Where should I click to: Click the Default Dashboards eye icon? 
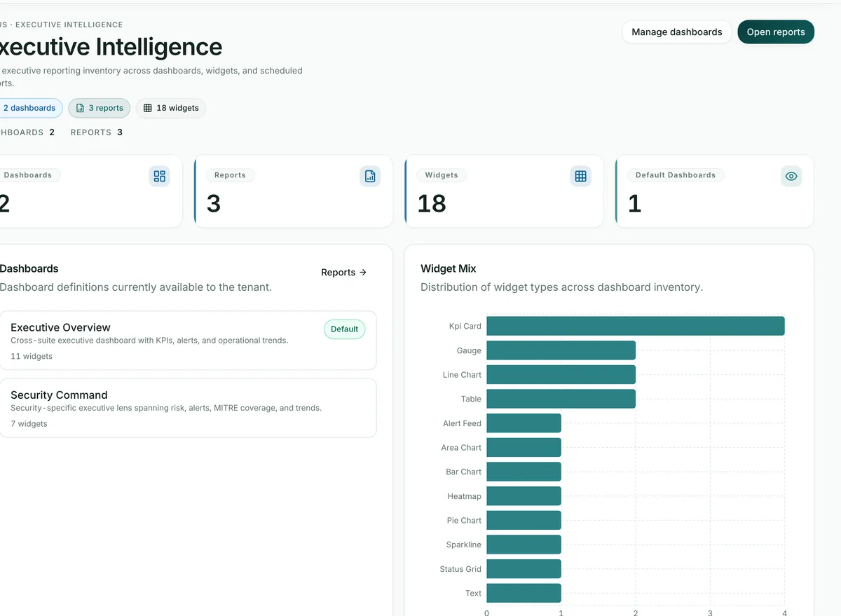point(791,176)
